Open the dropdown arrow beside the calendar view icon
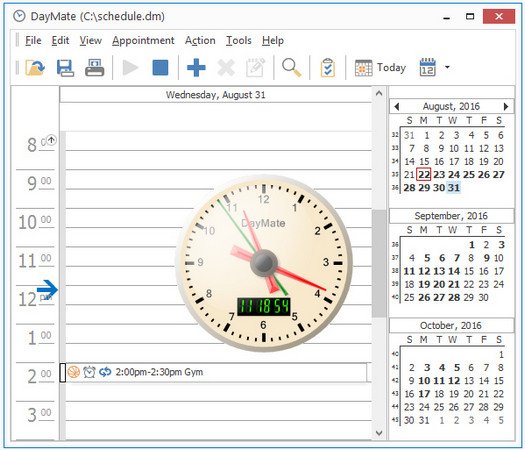Screen dimensions: 525x450 point(447,67)
